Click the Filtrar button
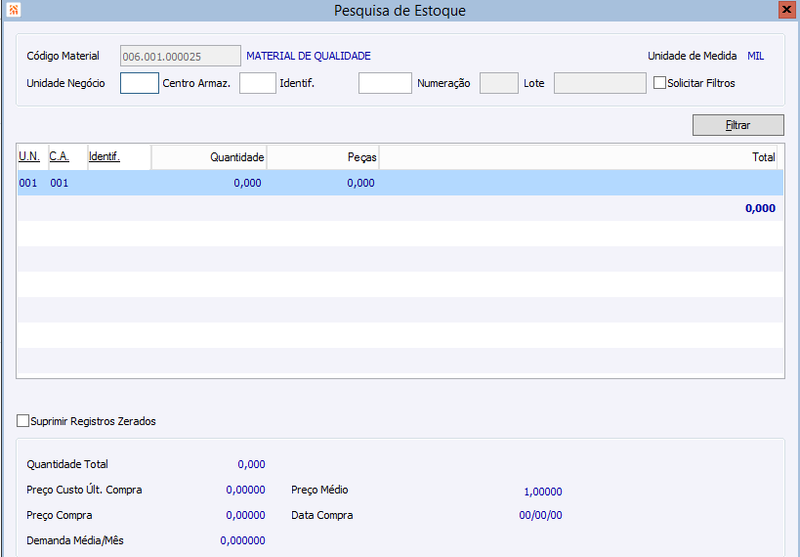 [x=738, y=125]
